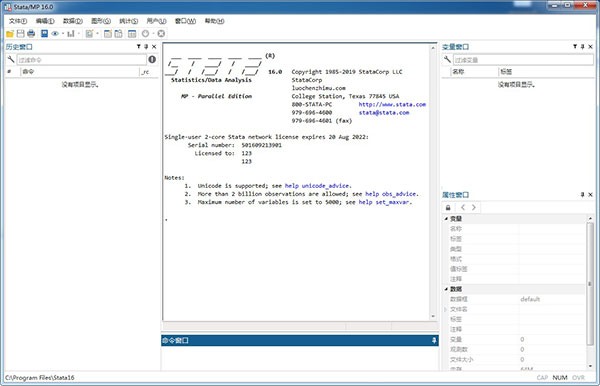Screen dimensions: 600x386
Task: Click the Graph window bar-chart icon
Action: [71, 34]
